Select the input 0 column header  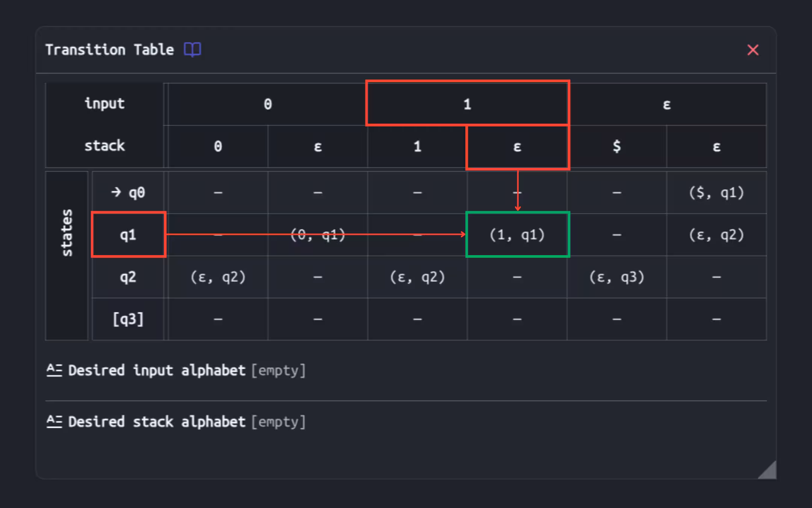click(268, 104)
